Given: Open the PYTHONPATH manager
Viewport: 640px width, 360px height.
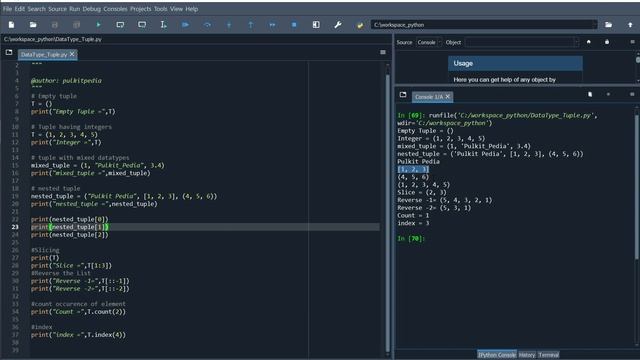Looking at the screenshot, I should tap(360, 25).
